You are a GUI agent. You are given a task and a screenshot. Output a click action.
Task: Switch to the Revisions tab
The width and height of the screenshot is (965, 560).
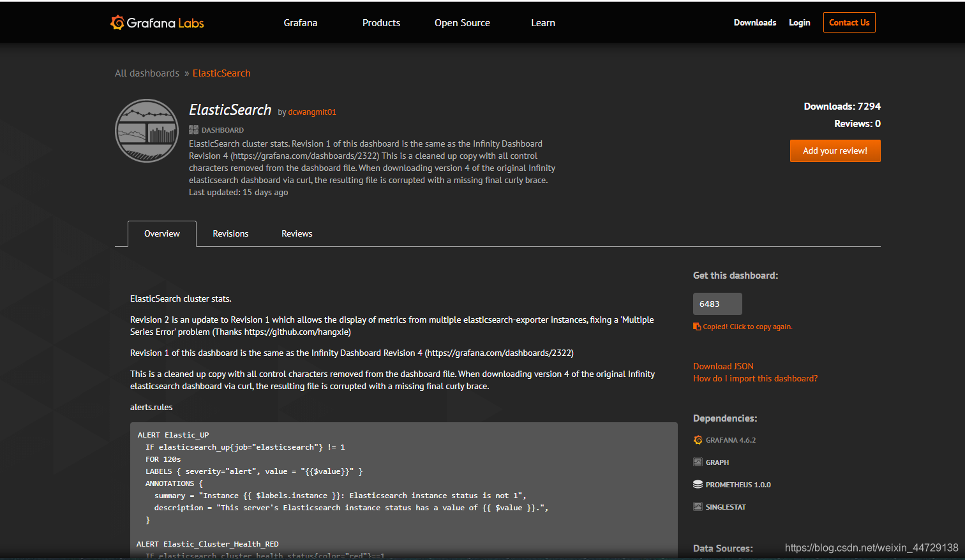click(230, 233)
